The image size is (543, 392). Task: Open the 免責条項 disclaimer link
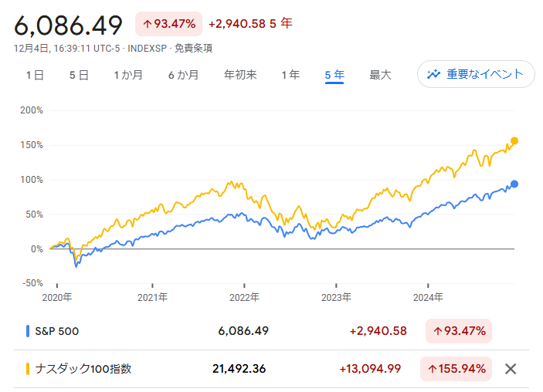click(193, 48)
